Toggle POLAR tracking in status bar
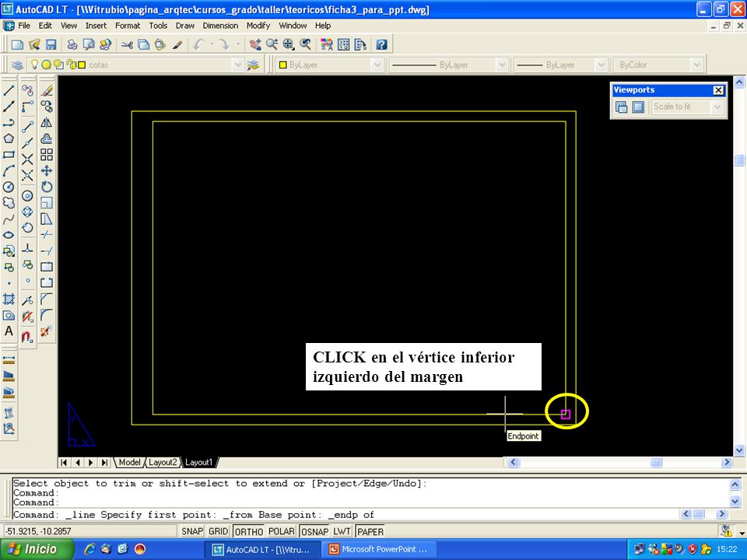747x560 pixels. 281,531
